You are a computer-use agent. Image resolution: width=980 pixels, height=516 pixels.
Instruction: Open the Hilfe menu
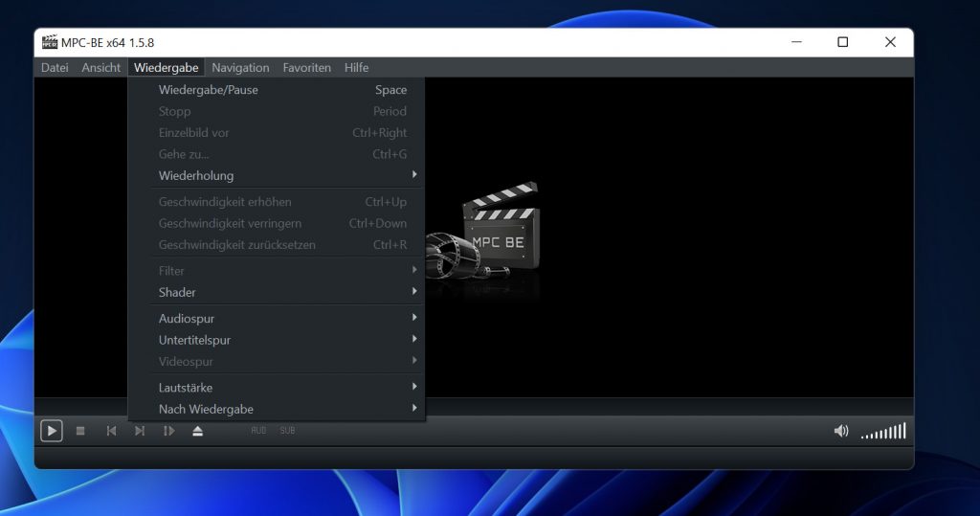click(356, 68)
